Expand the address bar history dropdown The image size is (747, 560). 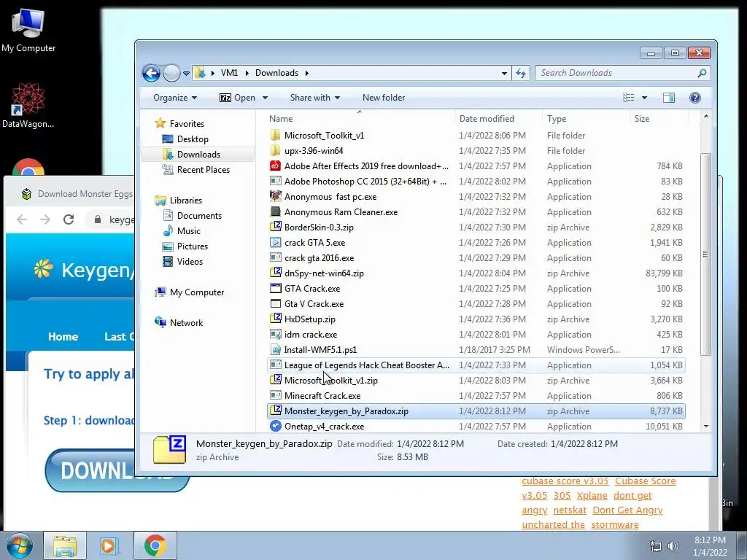point(504,74)
